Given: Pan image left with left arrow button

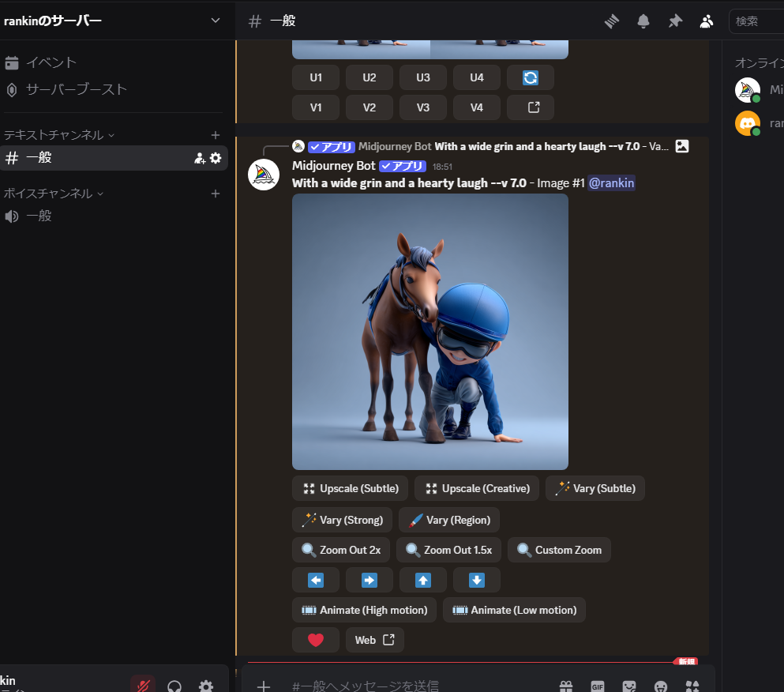Looking at the screenshot, I should [316, 580].
